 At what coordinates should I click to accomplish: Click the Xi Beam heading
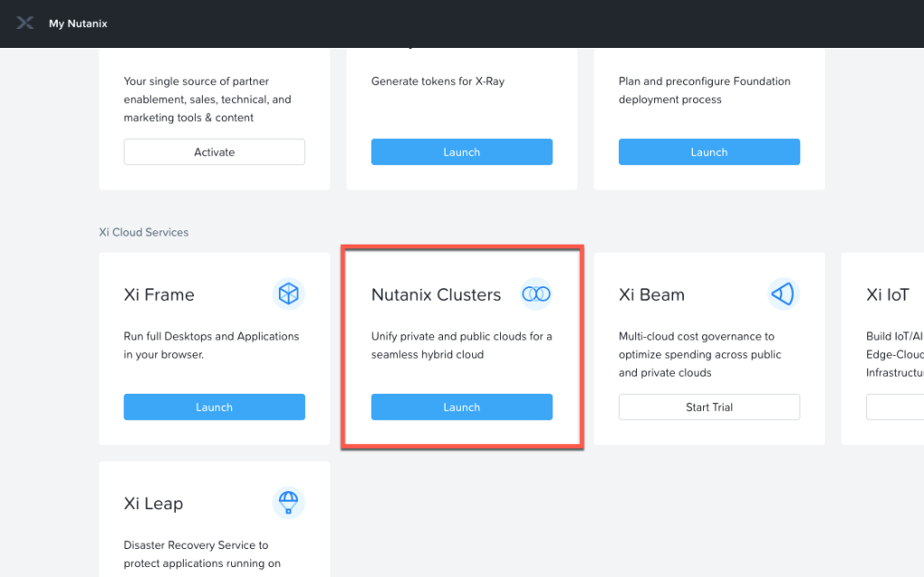651,294
